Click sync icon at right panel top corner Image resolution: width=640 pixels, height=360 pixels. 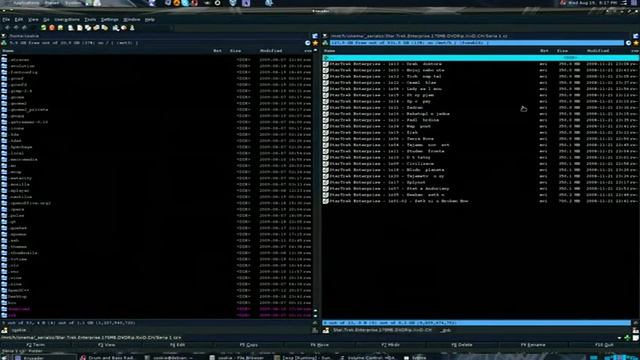tap(636, 36)
